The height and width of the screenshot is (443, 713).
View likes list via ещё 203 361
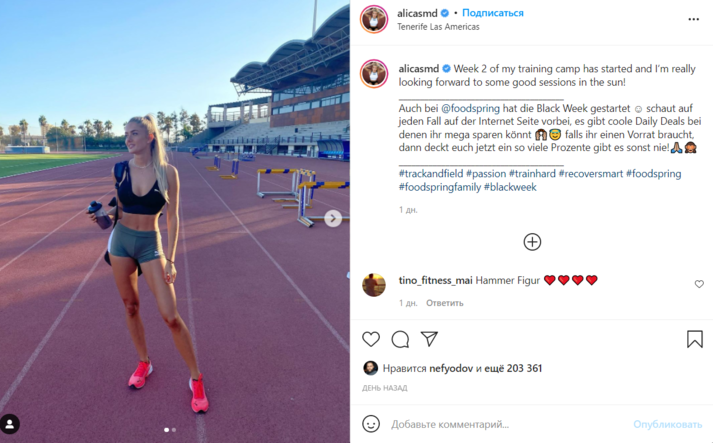(513, 368)
